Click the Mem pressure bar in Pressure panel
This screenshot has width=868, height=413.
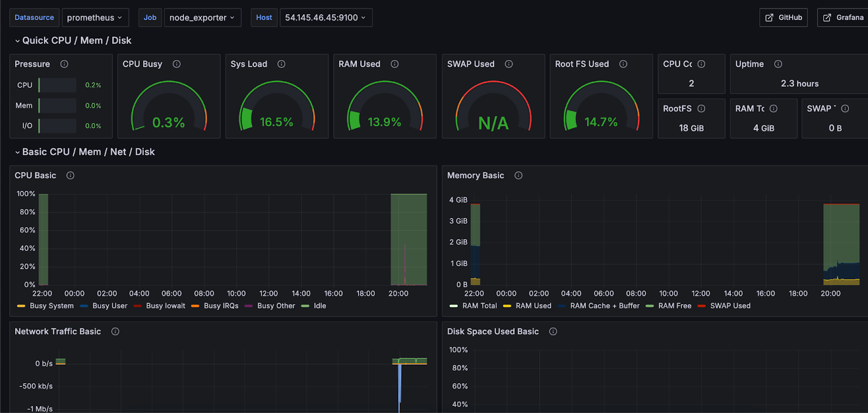click(x=58, y=106)
